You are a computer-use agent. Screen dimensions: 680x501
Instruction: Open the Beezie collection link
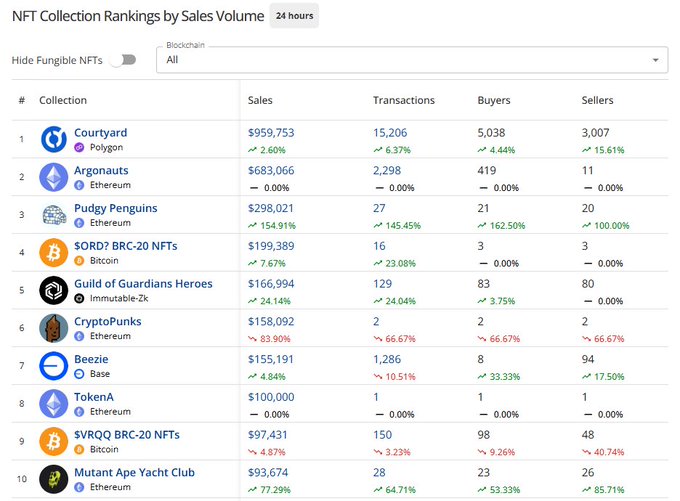91,359
